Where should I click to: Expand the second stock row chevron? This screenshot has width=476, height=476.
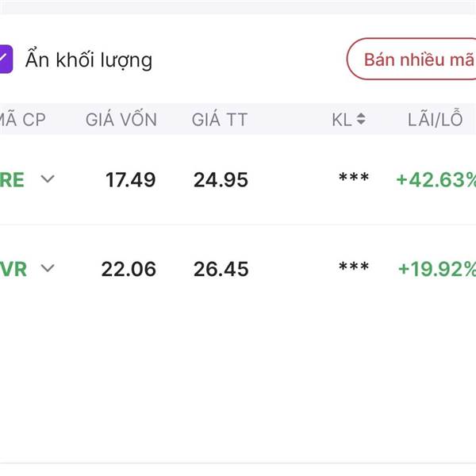point(48,268)
